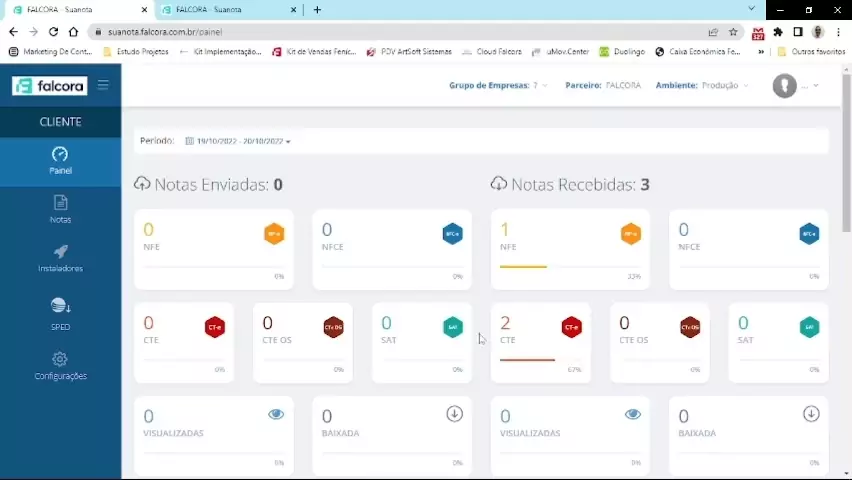Click the eye icon in Enviadas Visualizadas card
This screenshot has width=852, height=480.
coord(276,414)
